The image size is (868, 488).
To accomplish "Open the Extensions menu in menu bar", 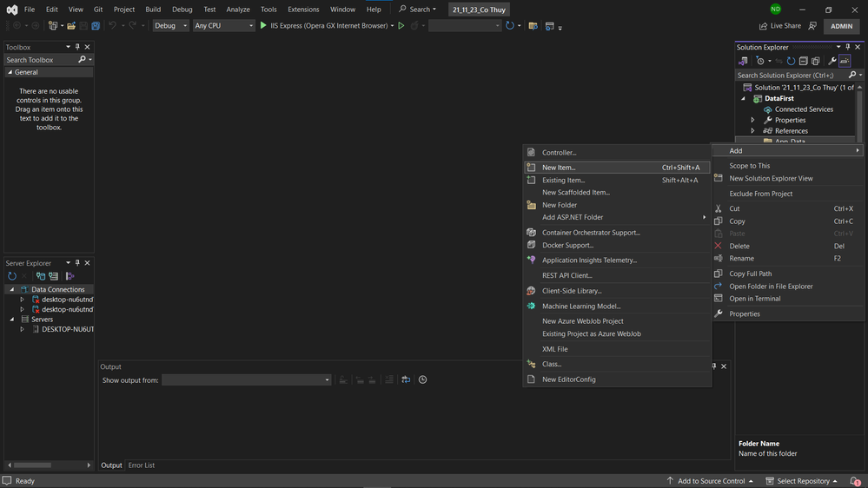I will (x=303, y=10).
